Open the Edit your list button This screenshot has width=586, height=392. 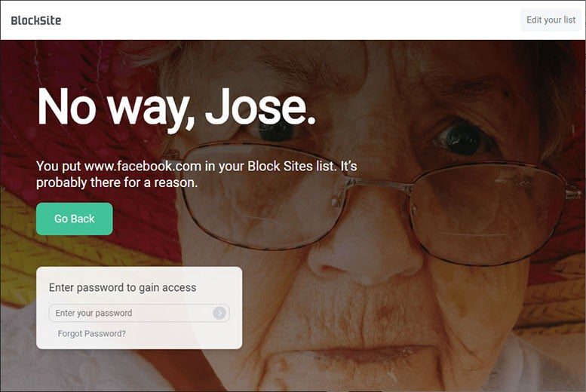point(551,20)
